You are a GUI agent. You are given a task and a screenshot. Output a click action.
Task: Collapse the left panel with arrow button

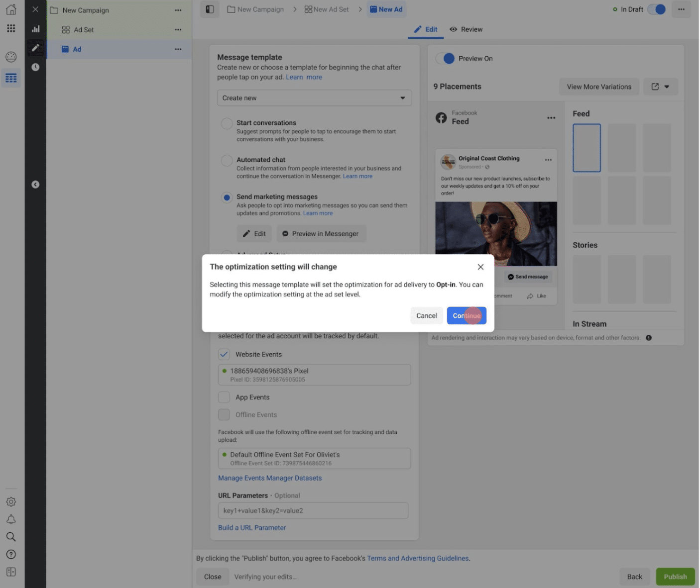(x=35, y=185)
